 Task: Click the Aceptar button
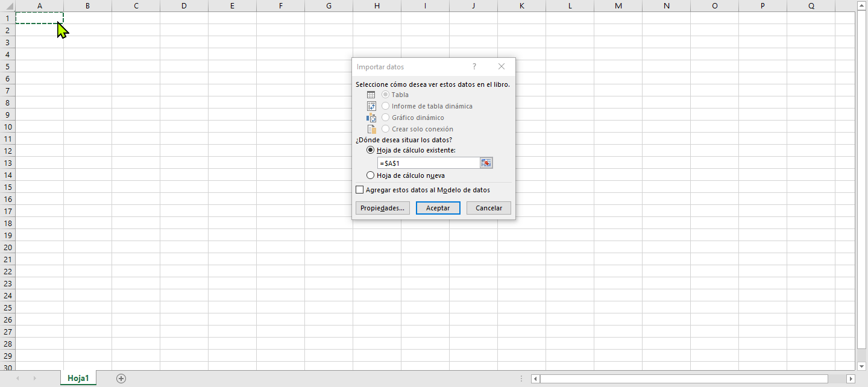click(438, 208)
